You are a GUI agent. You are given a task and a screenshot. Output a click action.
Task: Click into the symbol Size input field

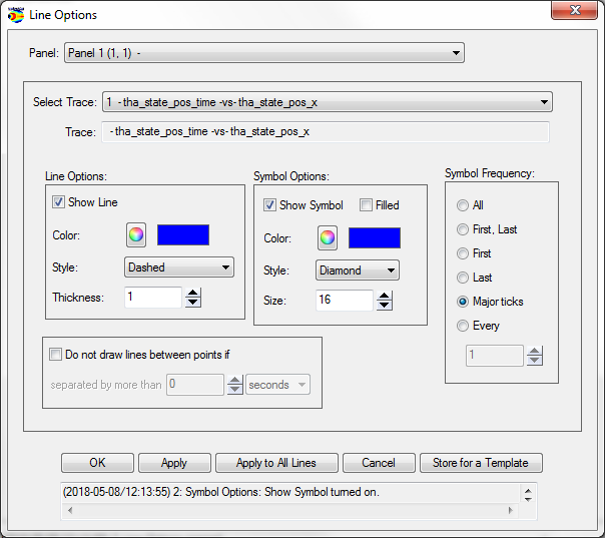[344, 301]
